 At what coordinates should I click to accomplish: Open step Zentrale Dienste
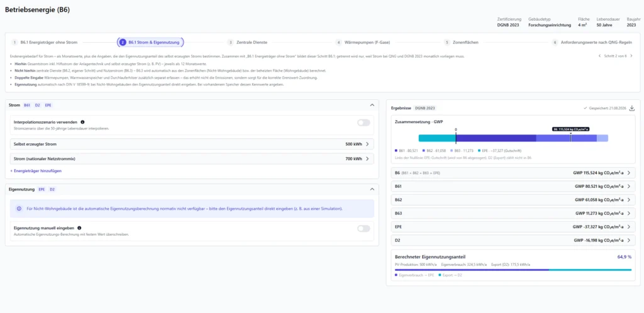(x=248, y=42)
